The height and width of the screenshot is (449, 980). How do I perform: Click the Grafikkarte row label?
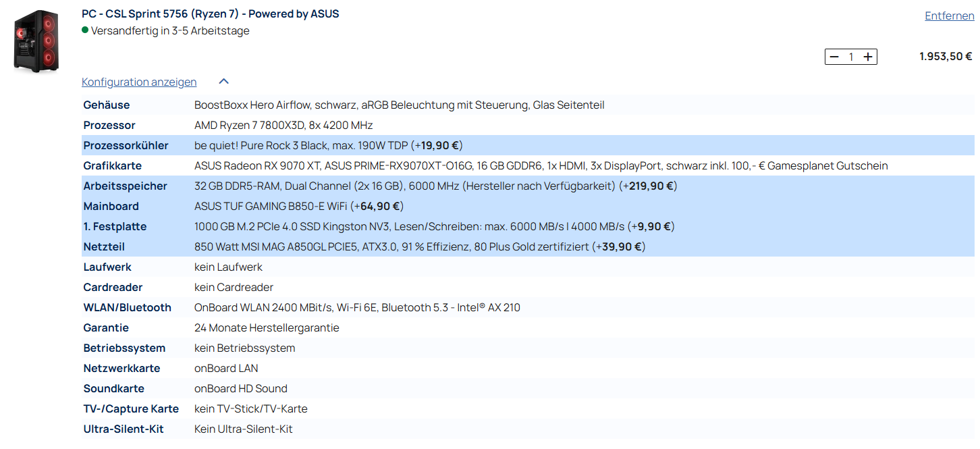point(113,165)
